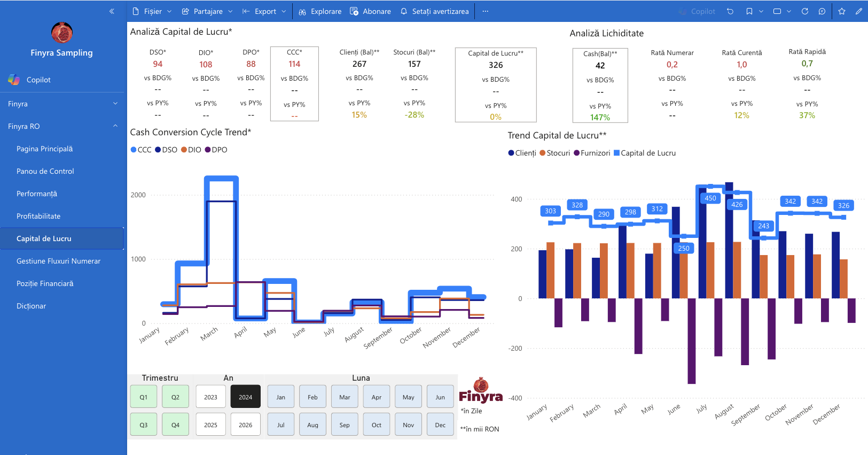868x455 pixels.
Task: Open the comments icon
Action: [x=822, y=11]
